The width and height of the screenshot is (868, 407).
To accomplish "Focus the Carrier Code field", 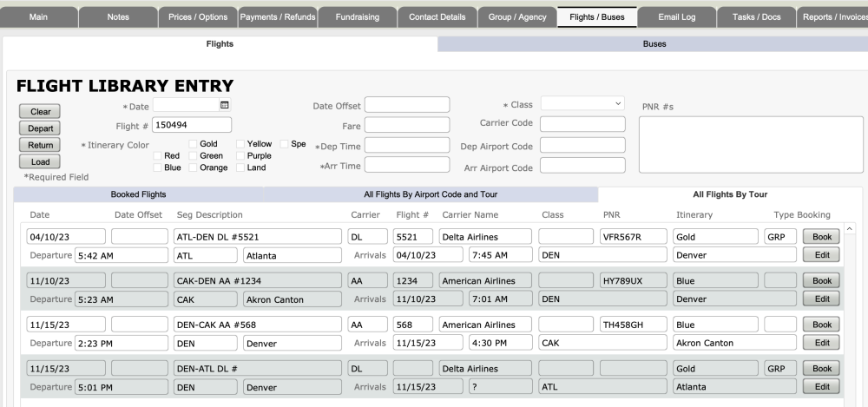I will (x=582, y=124).
